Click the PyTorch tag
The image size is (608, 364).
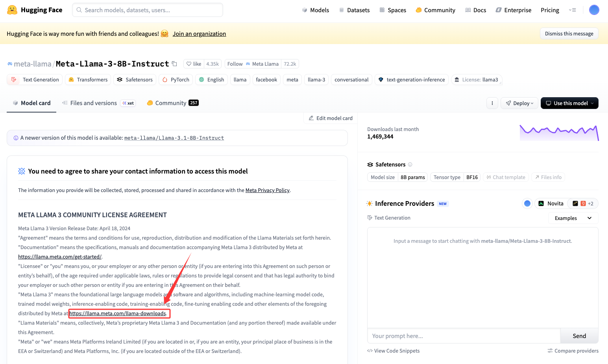coord(176,79)
